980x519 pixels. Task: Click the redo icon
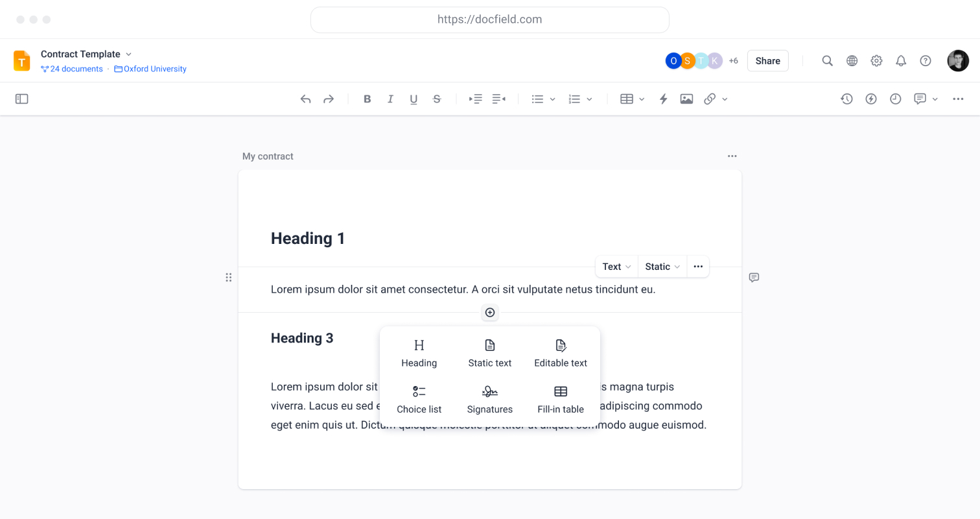click(x=329, y=99)
